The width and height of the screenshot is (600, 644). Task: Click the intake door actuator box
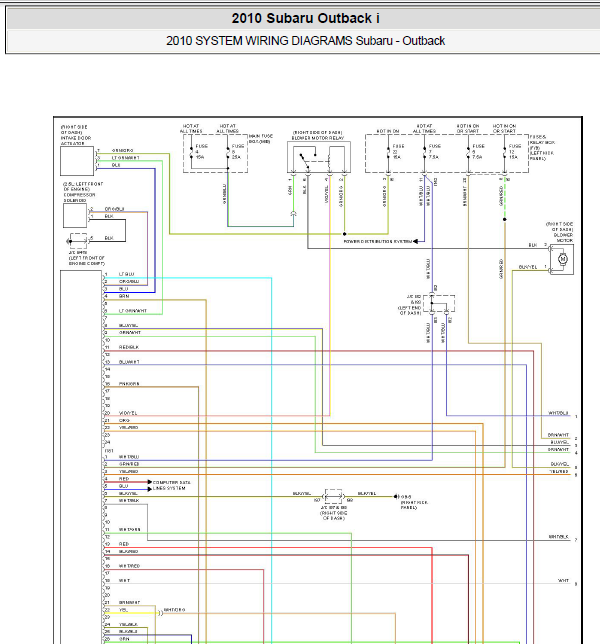(x=77, y=161)
